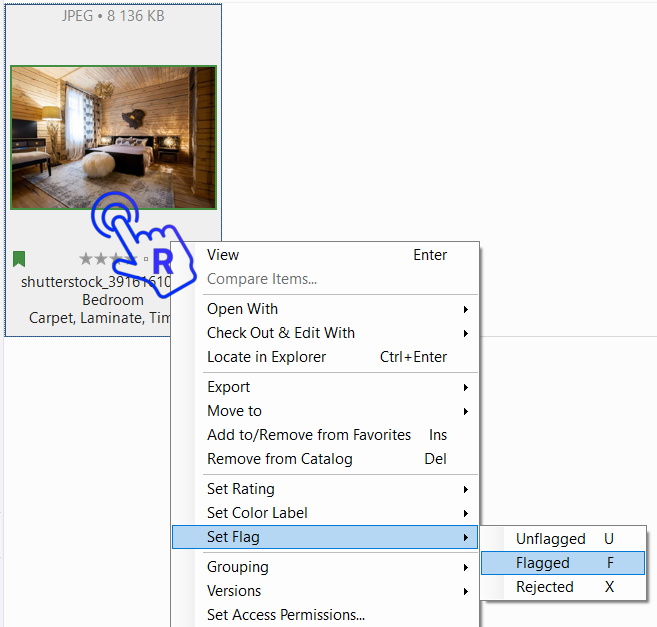
Task: Click the highlighted Set Flag menu item
Action: pos(233,537)
